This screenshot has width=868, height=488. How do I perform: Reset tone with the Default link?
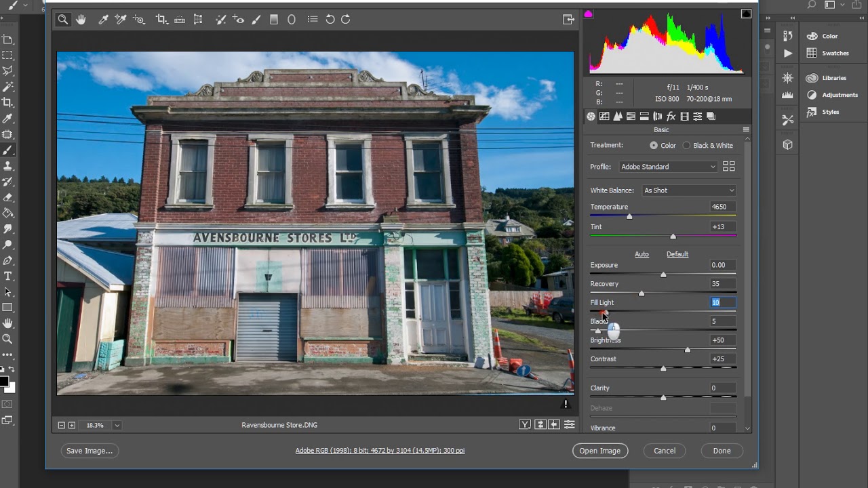tap(677, 254)
